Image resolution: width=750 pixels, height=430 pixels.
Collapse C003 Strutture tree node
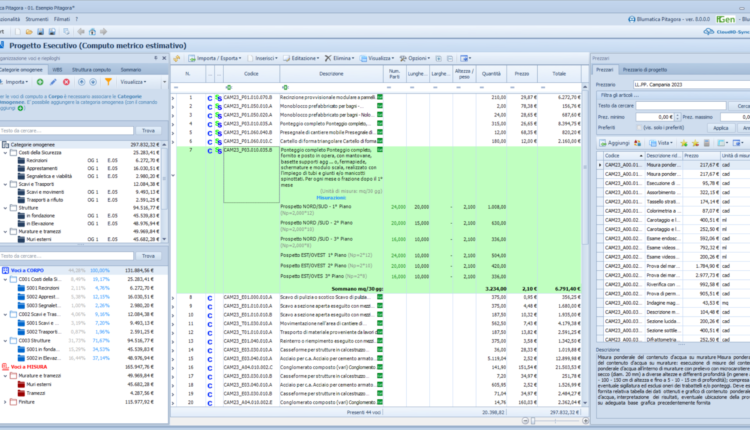point(6,341)
